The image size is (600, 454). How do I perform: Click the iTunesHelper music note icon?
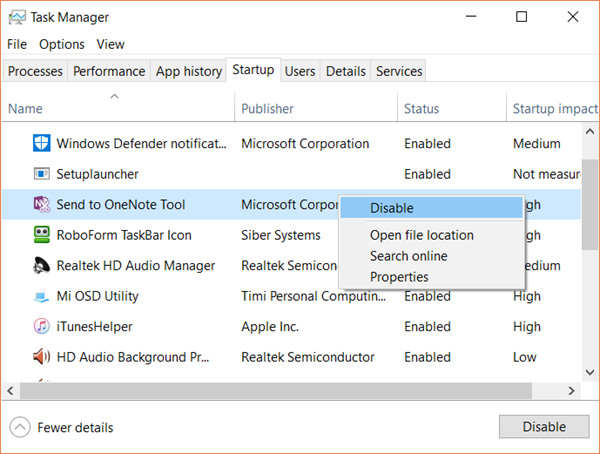pyautogui.click(x=41, y=327)
